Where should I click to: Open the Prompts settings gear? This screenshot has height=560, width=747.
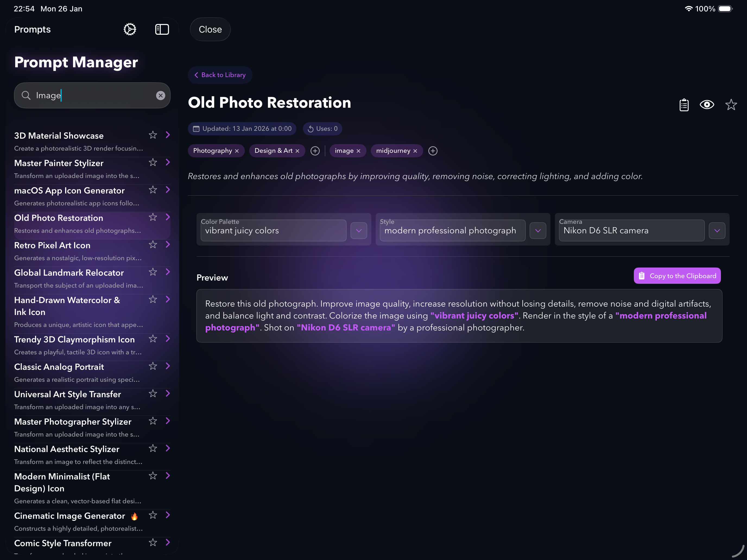pyautogui.click(x=130, y=29)
